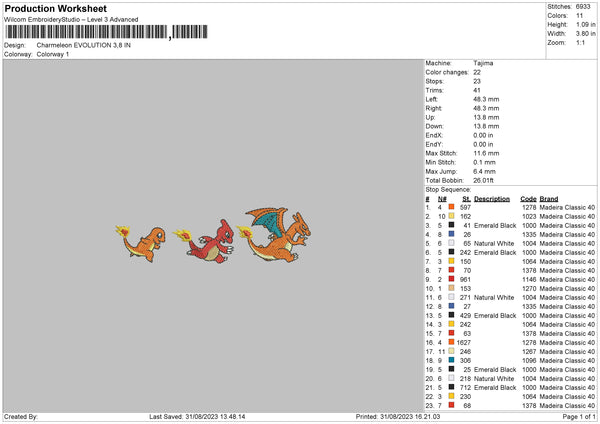Click the Stitches value 6933
This screenshot has height=424, width=600.
tap(583, 7)
